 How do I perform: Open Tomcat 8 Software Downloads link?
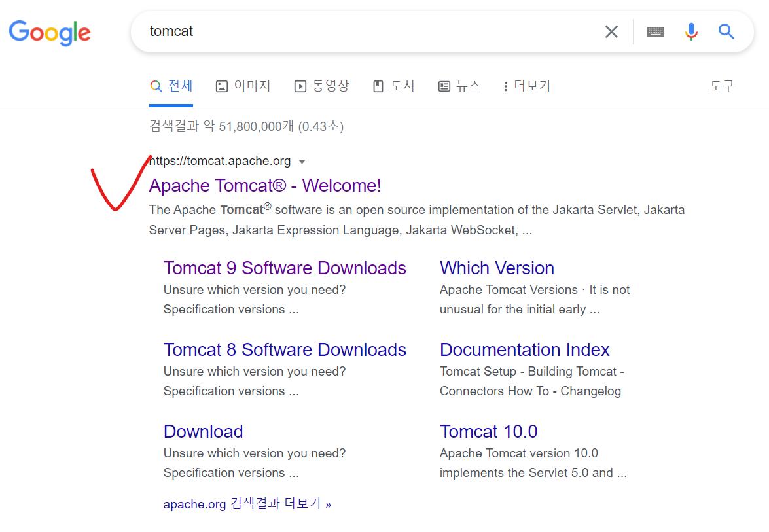click(285, 350)
